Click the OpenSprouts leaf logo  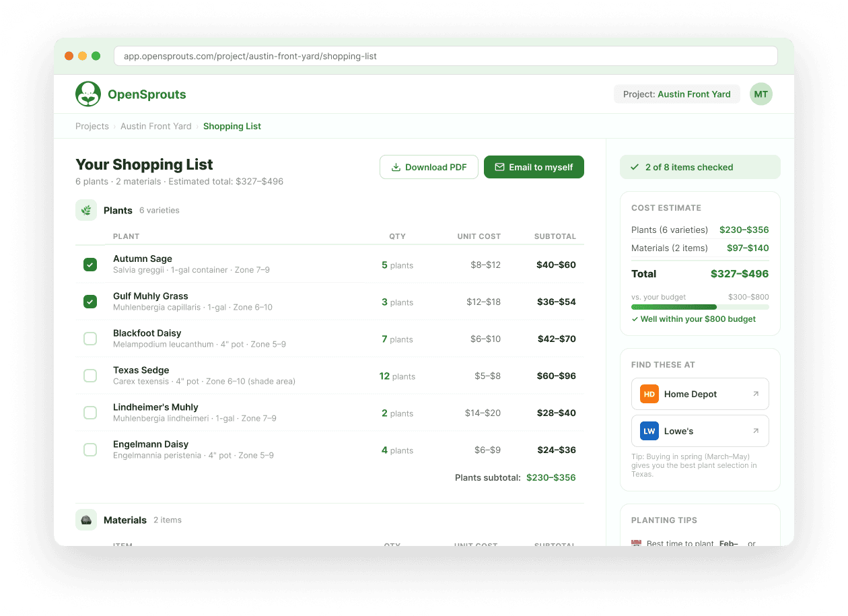point(88,94)
